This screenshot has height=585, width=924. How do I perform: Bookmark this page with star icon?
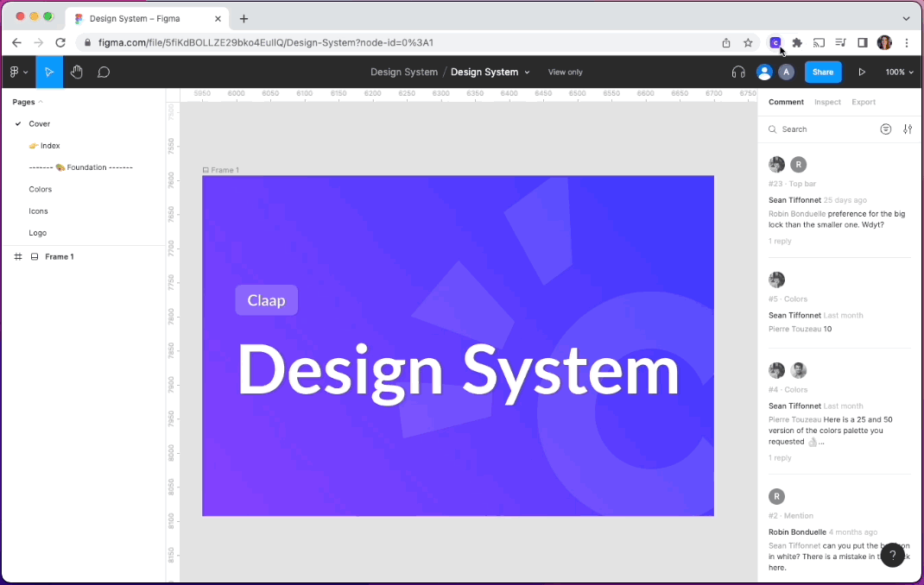[x=748, y=42]
